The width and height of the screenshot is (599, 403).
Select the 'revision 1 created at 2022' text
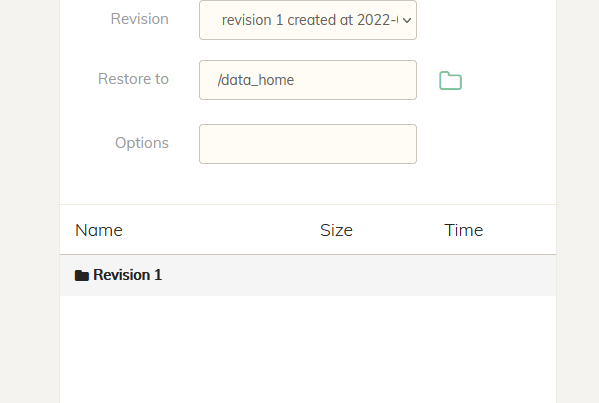click(310, 20)
